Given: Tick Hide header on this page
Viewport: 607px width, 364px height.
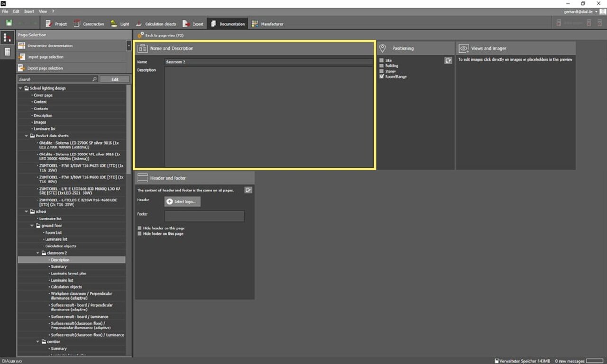Looking at the screenshot, I should pyautogui.click(x=139, y=228).
